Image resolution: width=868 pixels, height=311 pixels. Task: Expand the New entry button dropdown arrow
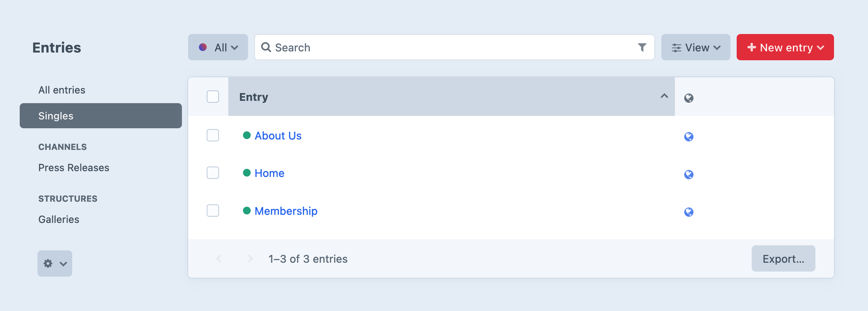coord(820,47)
